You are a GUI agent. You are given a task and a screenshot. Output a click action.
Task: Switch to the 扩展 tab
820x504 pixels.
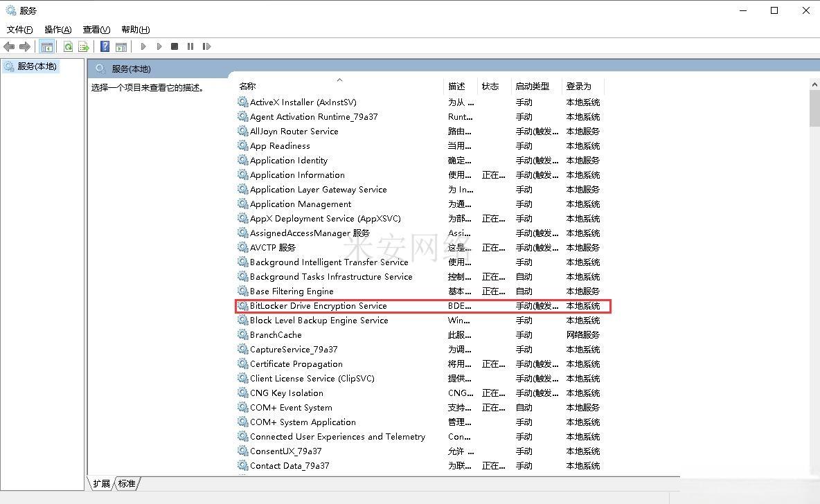(x=101, y=484)
